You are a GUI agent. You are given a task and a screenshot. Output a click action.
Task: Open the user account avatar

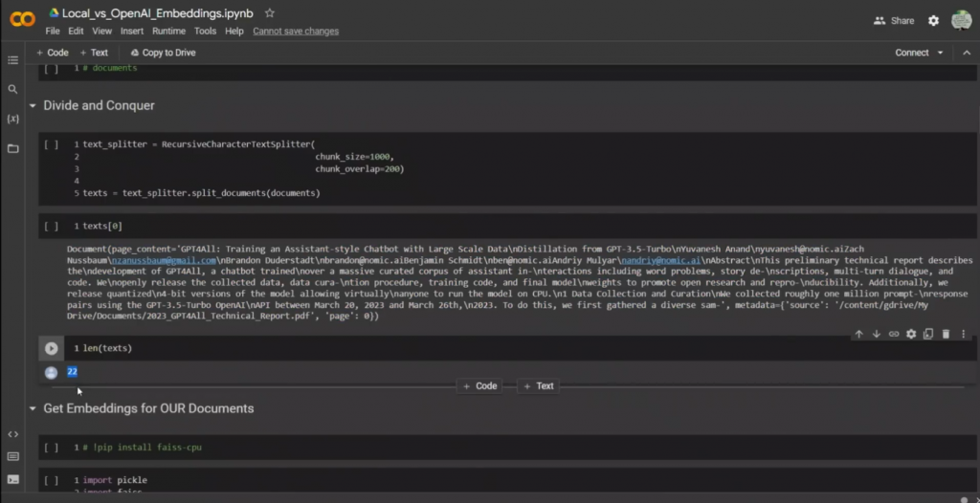tap(961, 21)
